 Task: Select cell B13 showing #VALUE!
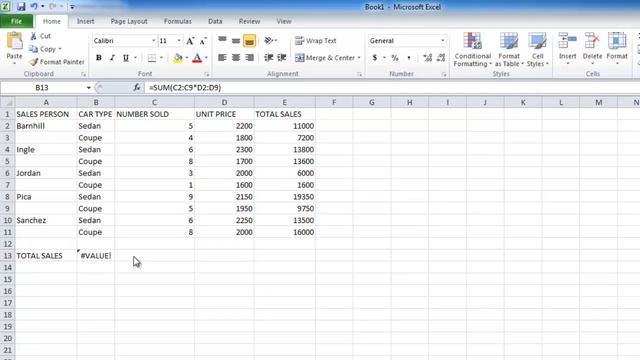point(96,256)
